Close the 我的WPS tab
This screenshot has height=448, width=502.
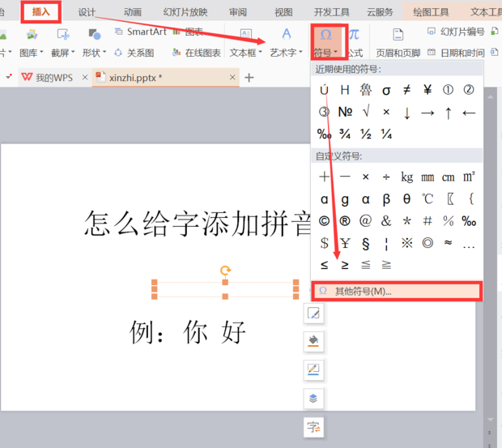click(x=85, y=77)
